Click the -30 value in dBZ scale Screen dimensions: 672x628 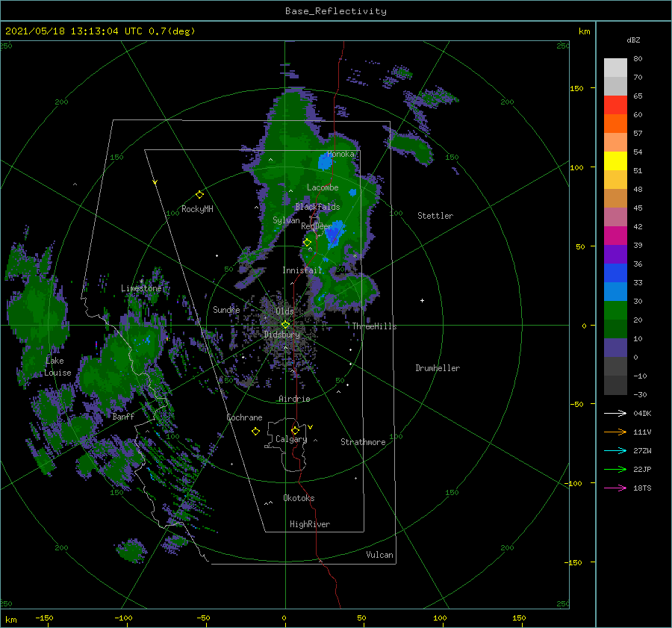pyautogui.click(x=640, y=394)
